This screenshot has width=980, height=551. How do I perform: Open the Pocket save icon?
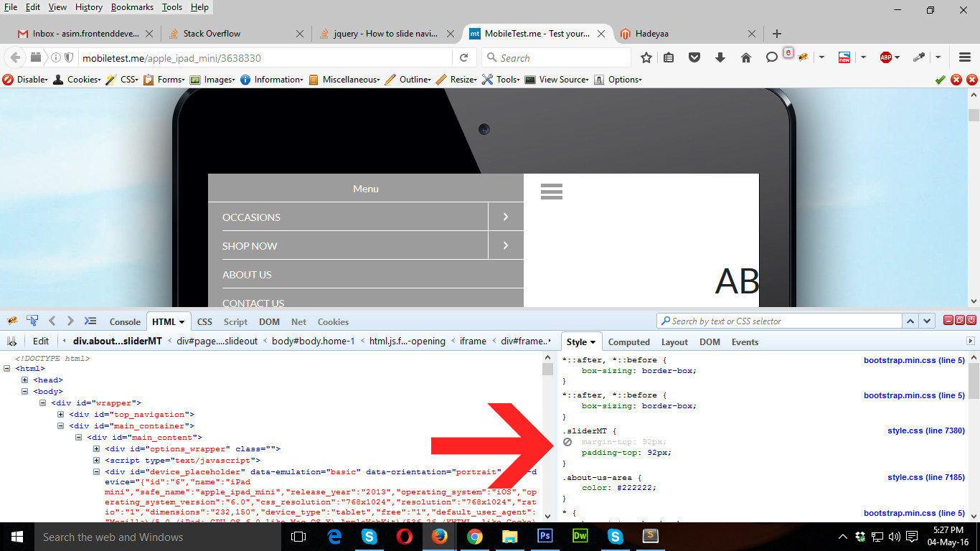click(x=694, y=57)
